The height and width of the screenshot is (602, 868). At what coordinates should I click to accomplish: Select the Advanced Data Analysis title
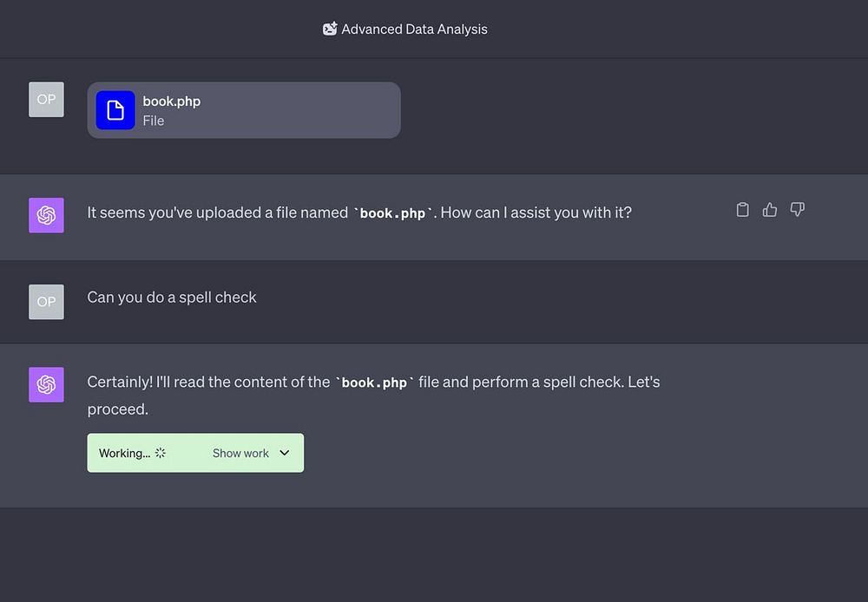(x=414, y=29)
